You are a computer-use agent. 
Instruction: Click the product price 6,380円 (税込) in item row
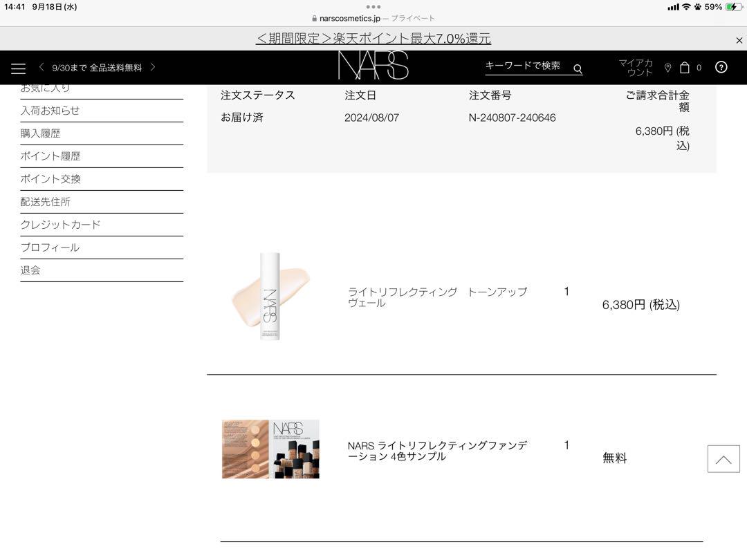click(640, 305)
